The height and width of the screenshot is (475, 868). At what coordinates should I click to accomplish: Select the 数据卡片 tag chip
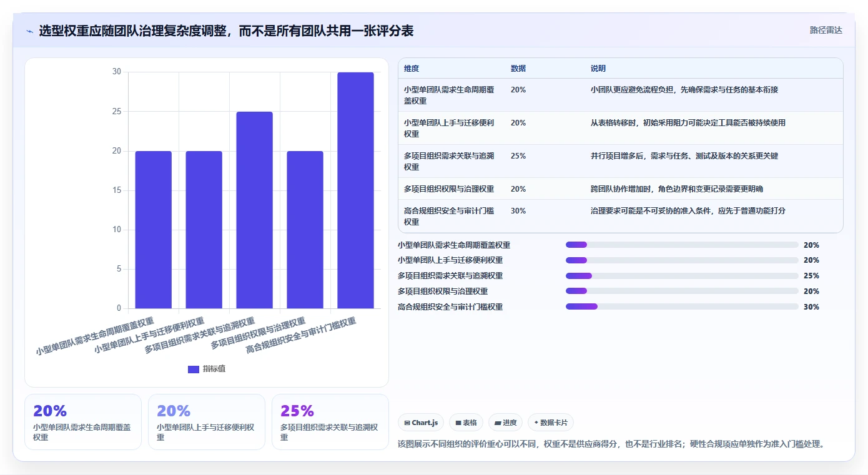(551, 423)
